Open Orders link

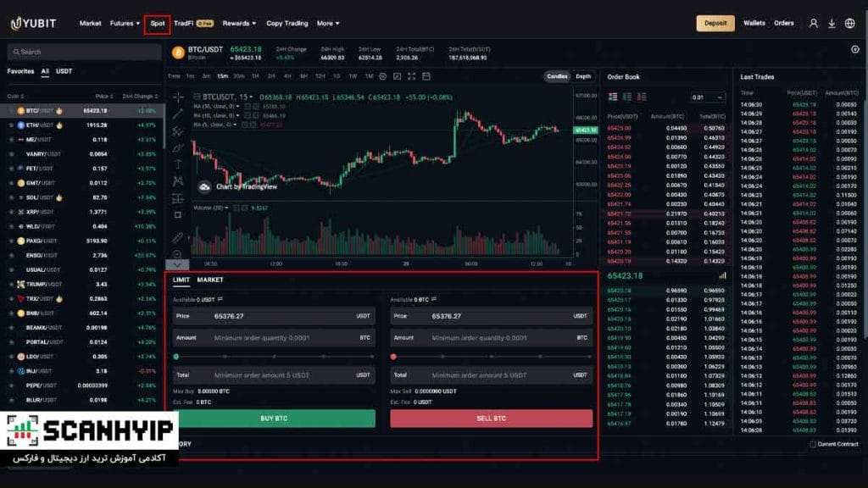(x=784, y=23)
